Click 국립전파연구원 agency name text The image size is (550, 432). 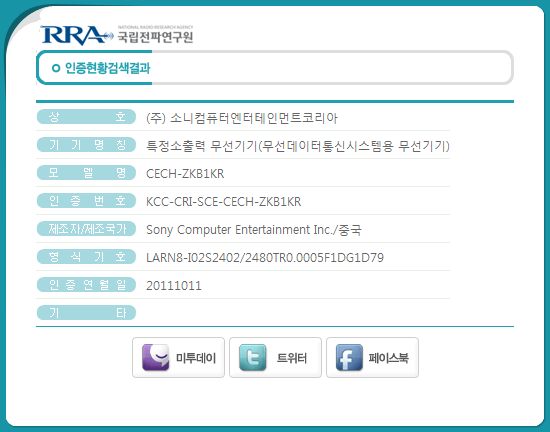pos(155,37)
